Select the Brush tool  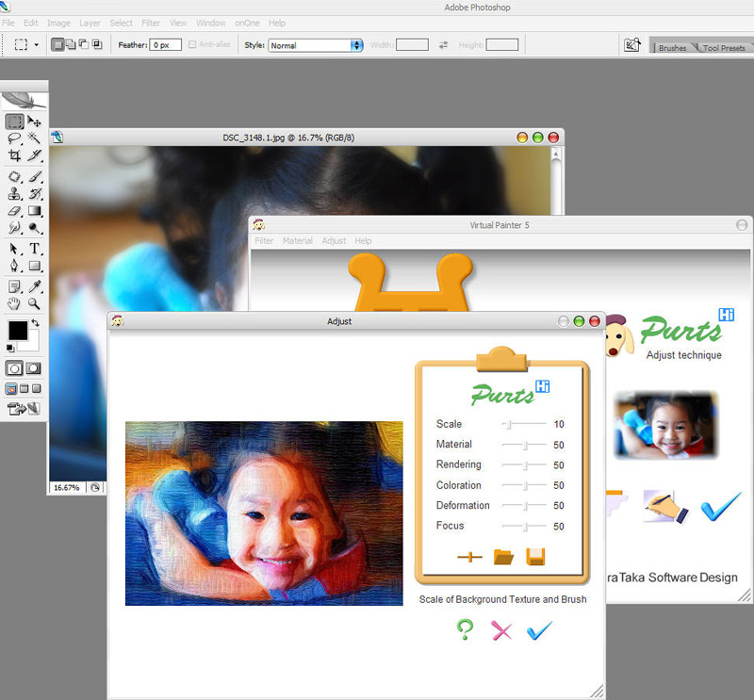point(34,177)
